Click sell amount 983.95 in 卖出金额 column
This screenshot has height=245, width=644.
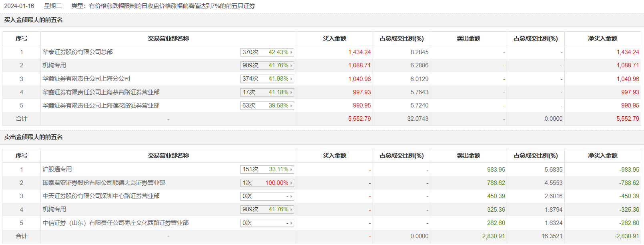pos(496,170)
